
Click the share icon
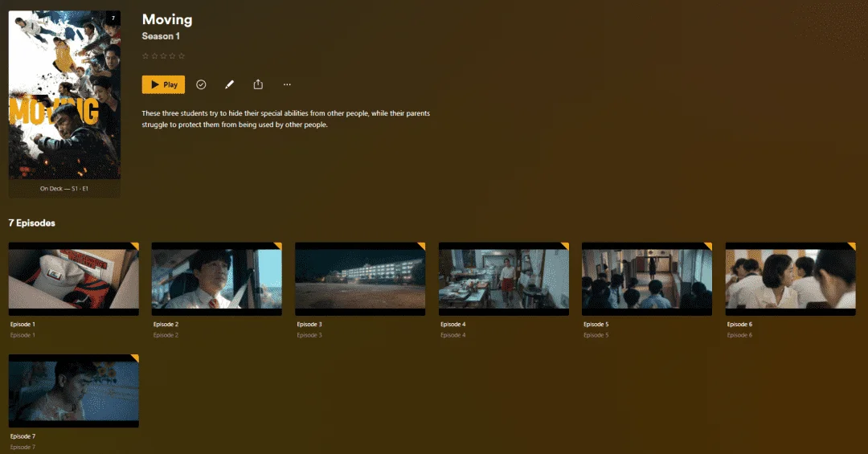(258, 84)
